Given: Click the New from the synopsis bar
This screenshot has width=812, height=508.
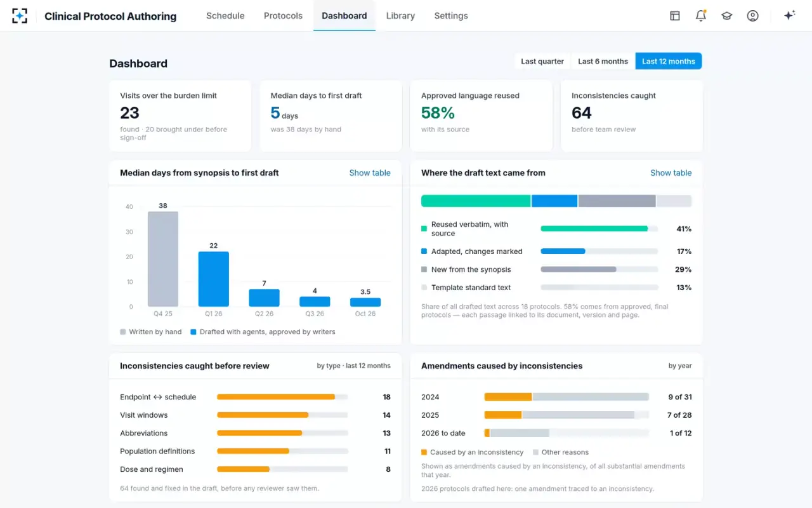Looking at the screenshot, I should click(x=599, y=269).
